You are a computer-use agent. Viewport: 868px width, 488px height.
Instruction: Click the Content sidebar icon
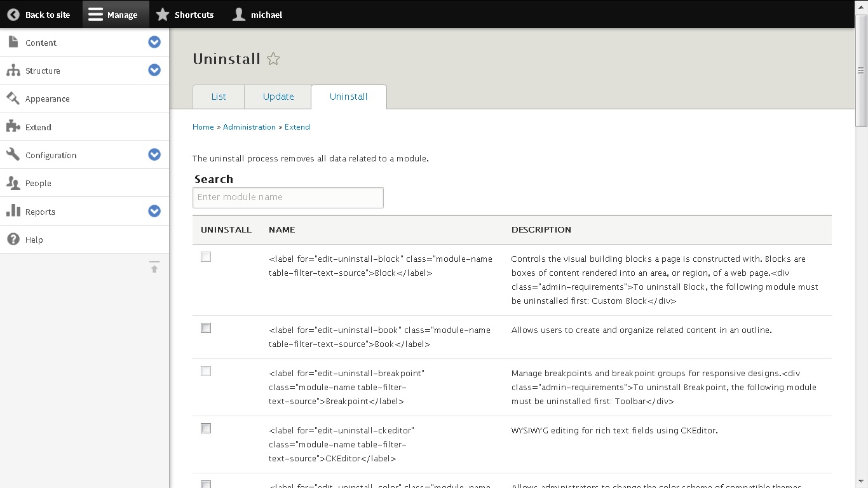click(13, 42)
